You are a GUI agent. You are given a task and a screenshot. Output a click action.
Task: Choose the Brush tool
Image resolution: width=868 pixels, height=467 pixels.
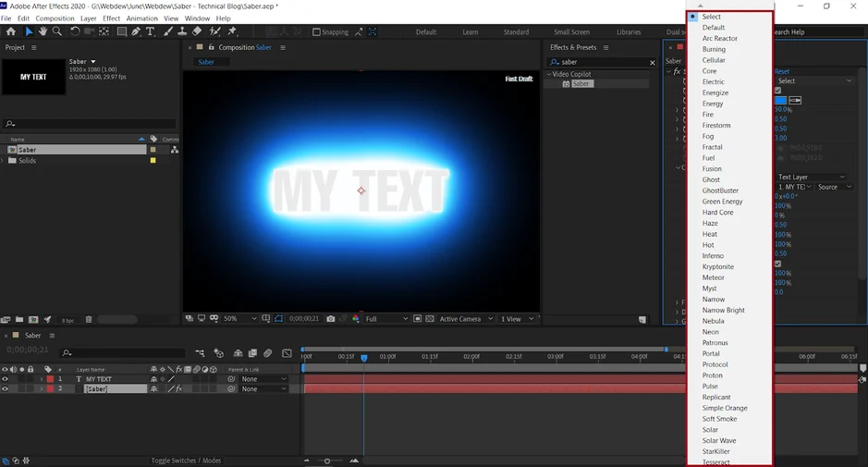(167, 31)
